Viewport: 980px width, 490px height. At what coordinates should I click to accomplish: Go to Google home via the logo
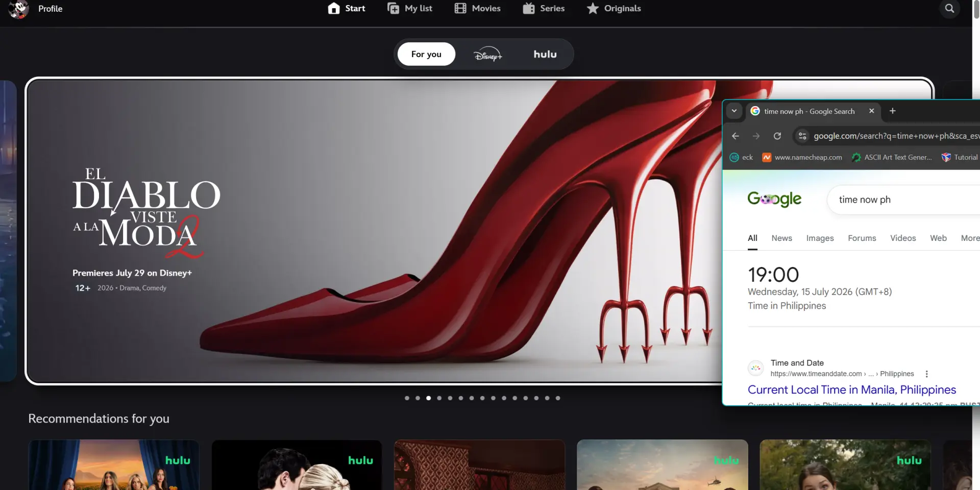coord(774,199)
